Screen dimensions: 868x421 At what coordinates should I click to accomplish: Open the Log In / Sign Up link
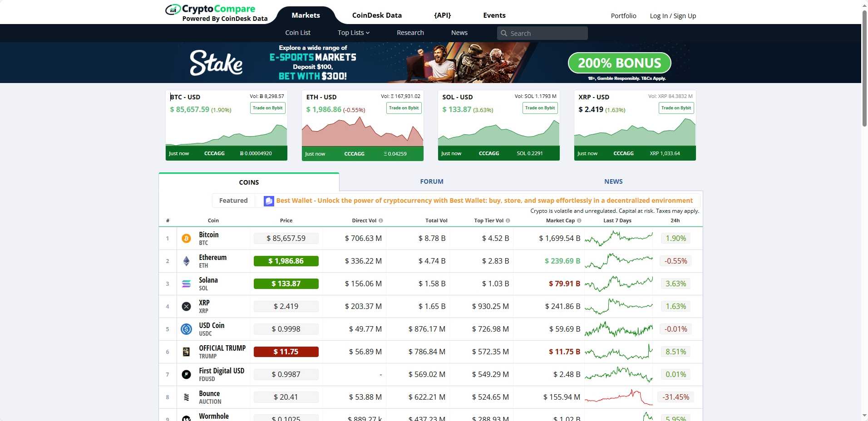(673, 15)
